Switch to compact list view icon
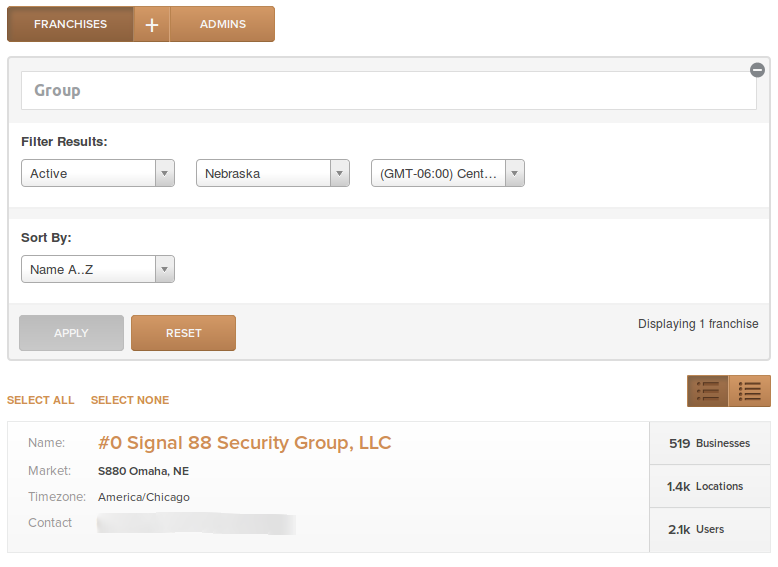This screenshot has width=778, height=567. click(x=750, y=391)
